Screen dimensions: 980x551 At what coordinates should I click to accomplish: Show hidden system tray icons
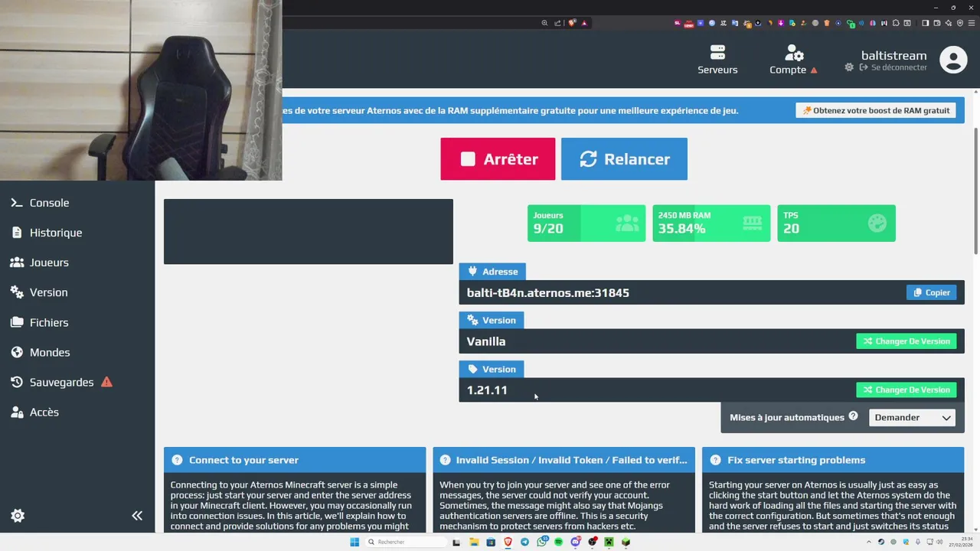click(869, 542)
